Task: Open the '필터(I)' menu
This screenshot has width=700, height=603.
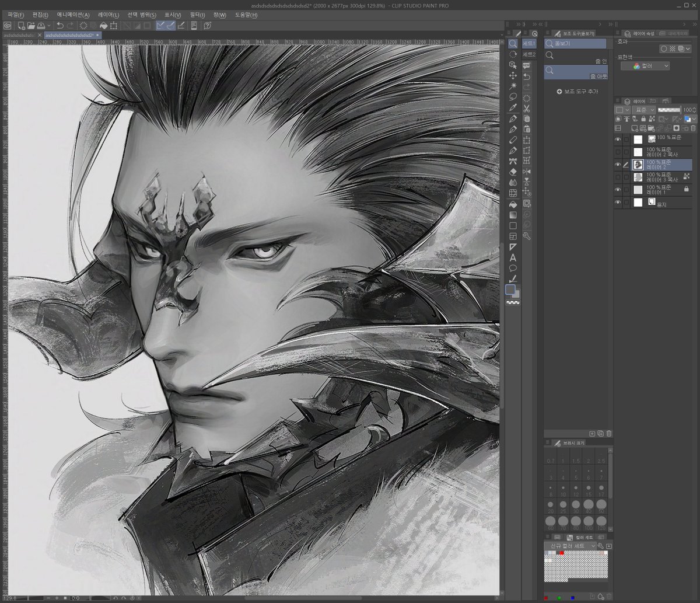Action: (x=198, y=15)
